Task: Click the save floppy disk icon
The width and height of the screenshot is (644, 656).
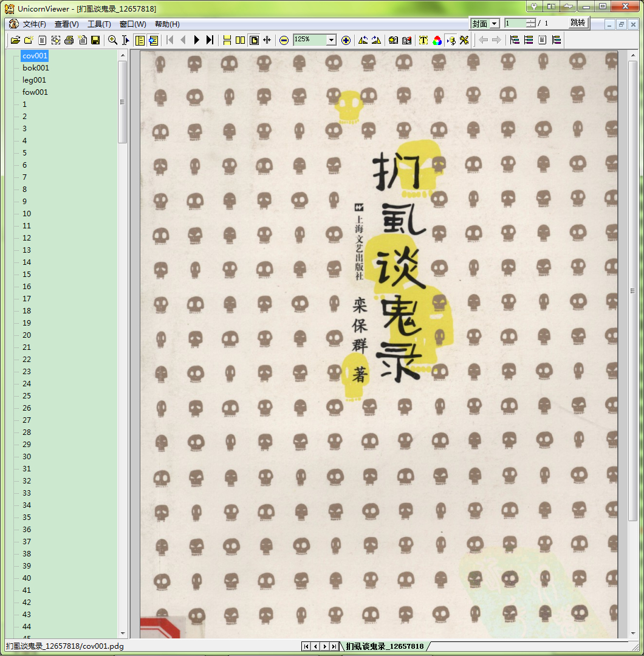Action: click(95, 40)
